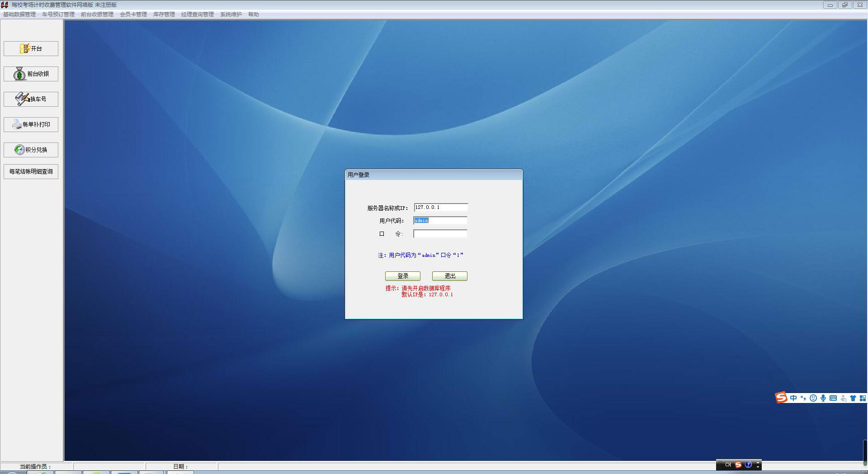The image size is (868, 474).
Task: Click the admin credentials note text
Action: tap(420, 255)
